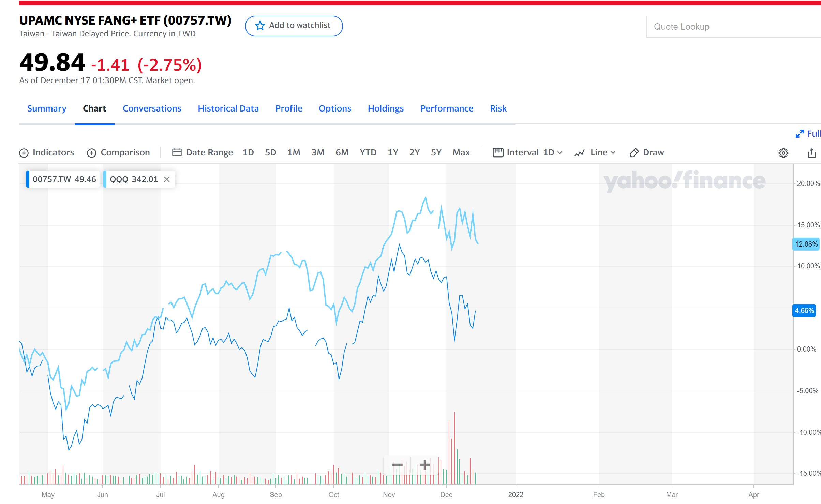Click the Add to watchlist star button
The image size is (821, 504).
click(x=294, y=26)
